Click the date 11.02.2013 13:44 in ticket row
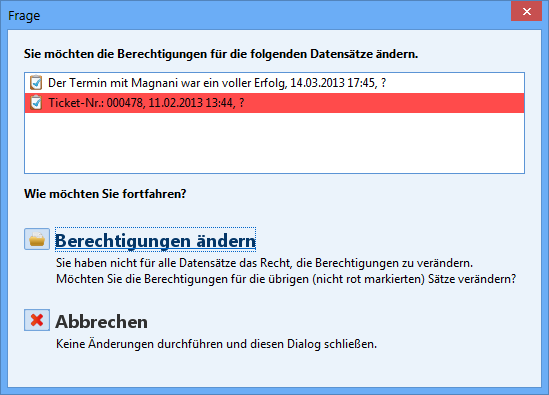Viewport: 549px width, 395px height. (x=190, y=103)
